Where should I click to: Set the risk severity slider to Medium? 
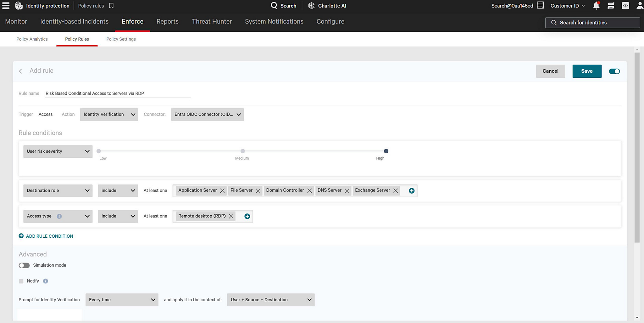(242, 151)
